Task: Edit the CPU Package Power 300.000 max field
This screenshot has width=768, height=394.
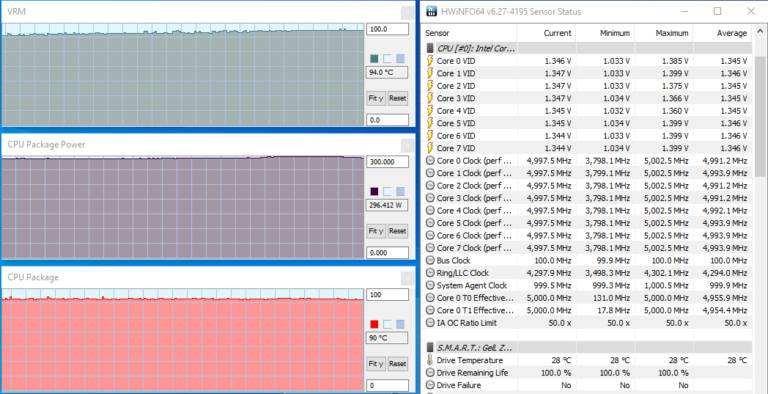Action: pyautogui.click(x=387, y=162)
